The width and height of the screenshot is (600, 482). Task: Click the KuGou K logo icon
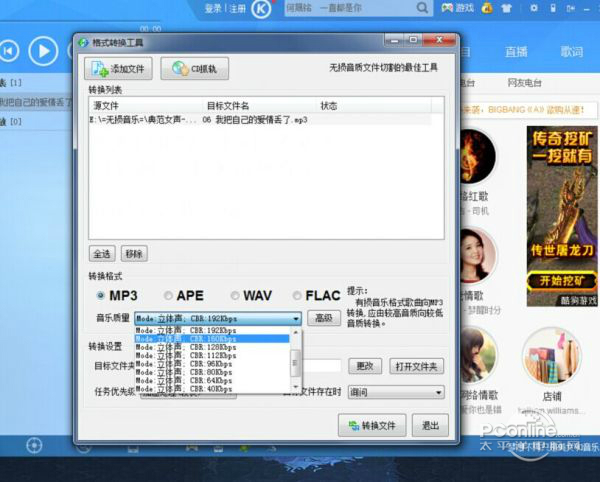pos(261,8)
